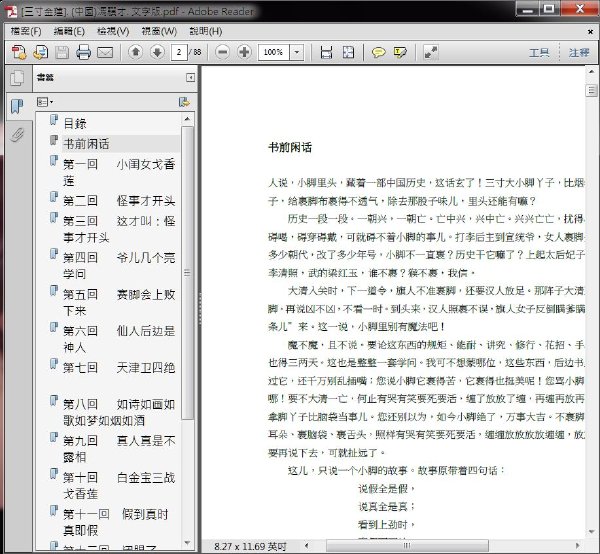600x554 pixels.
Task: Click the 书前闲话 page heading
Action: click(x=290, y=147)
